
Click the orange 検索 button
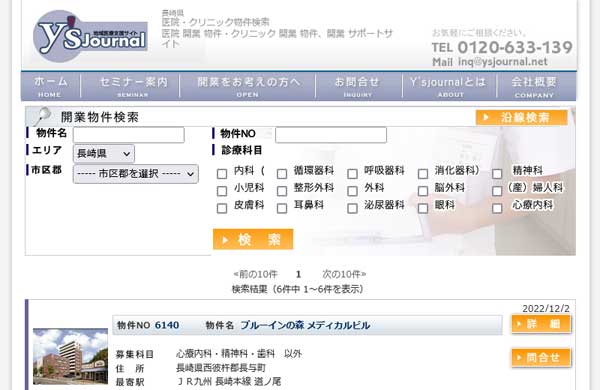point(253,239)
